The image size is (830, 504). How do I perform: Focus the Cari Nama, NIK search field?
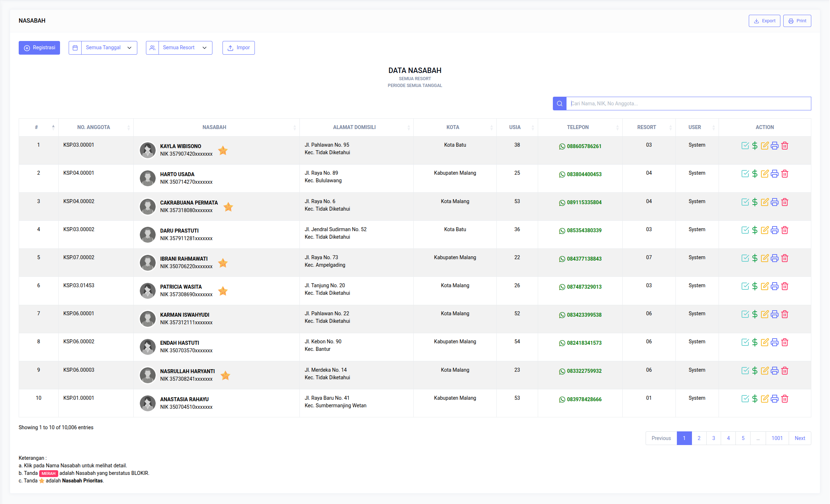688,104
